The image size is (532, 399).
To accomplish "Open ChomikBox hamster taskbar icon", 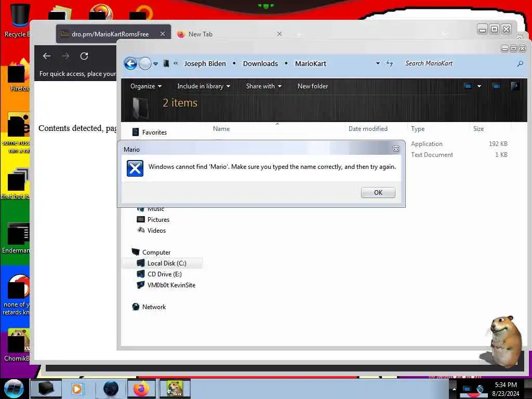I will [x=175, y=389].
